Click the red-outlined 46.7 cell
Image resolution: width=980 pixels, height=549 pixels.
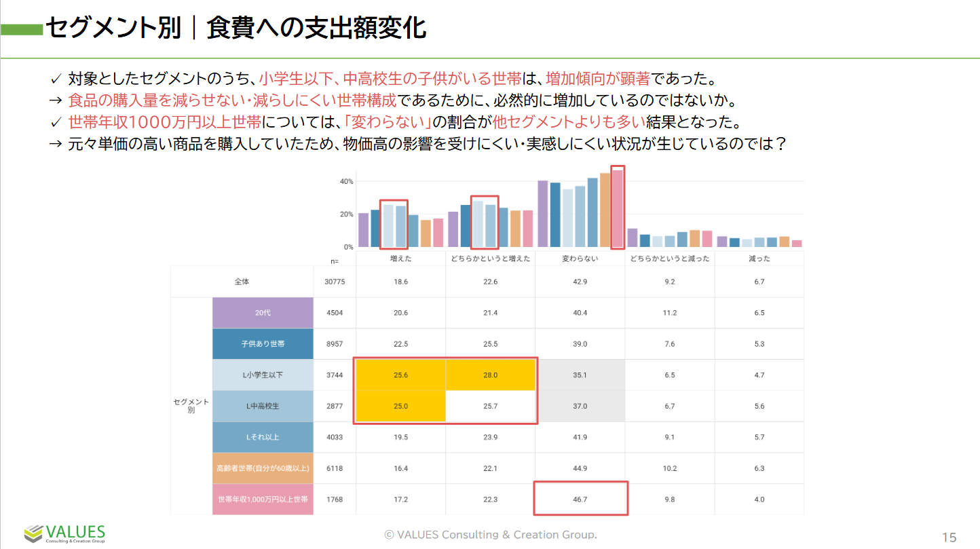tap(580, 499)
